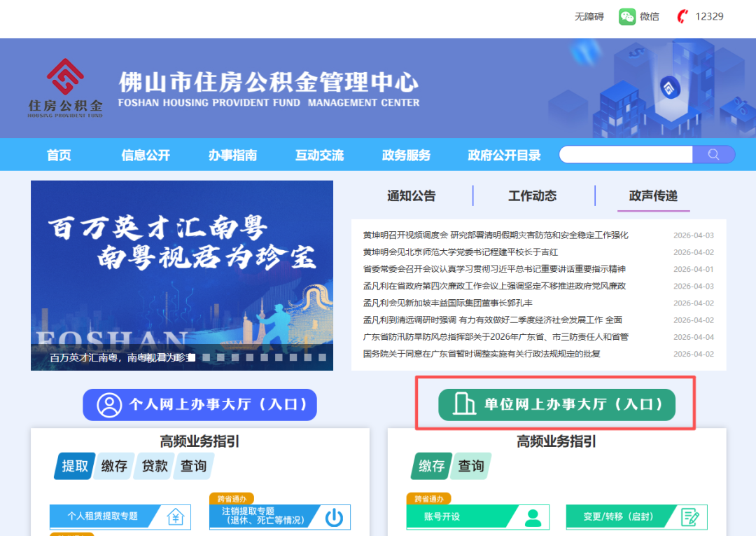Click the person icon on 账号开设
This screenshot has width=756, height=536.
(x=533, y=517)
